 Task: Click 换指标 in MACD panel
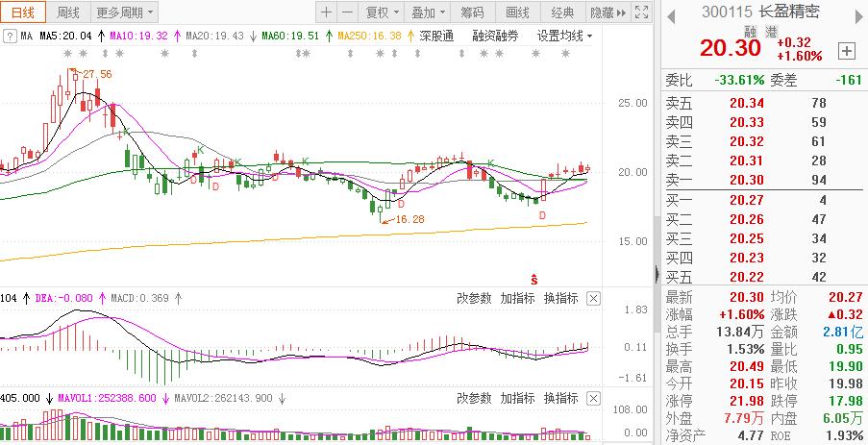[560, 299]
